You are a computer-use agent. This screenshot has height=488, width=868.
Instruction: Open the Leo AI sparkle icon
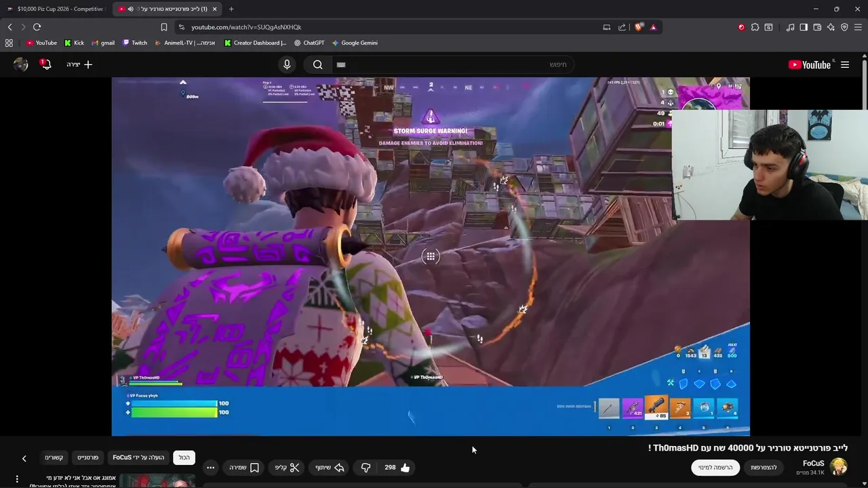pos(831,27)
